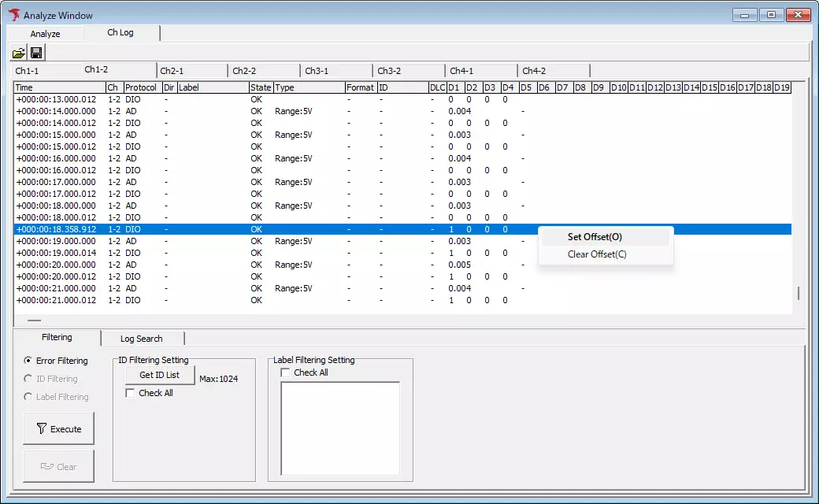Toggle Check All under ID Filtering Setting
The height and width of the screenshot is (504, 819).
(131, 393)
